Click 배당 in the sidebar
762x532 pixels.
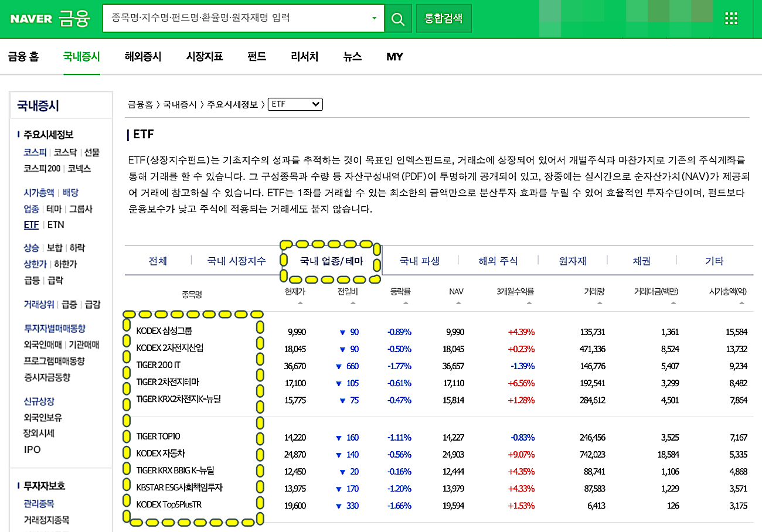click(70, 193)
